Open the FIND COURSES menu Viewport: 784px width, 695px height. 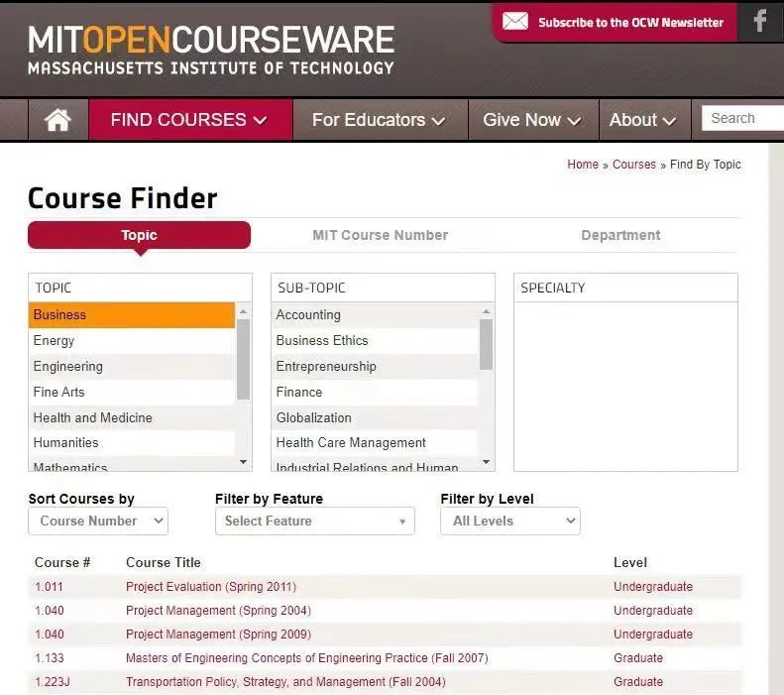click(x=190, y=120)
